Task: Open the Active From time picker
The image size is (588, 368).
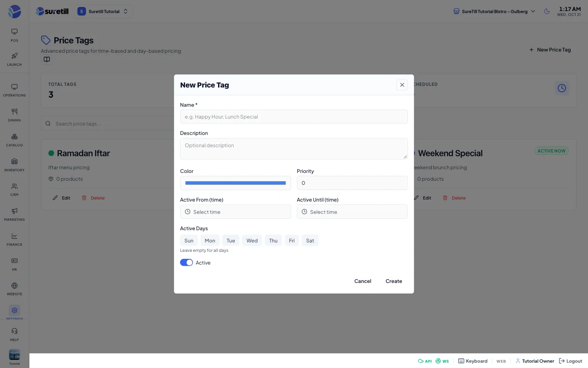Action: [x=236, y=212]
